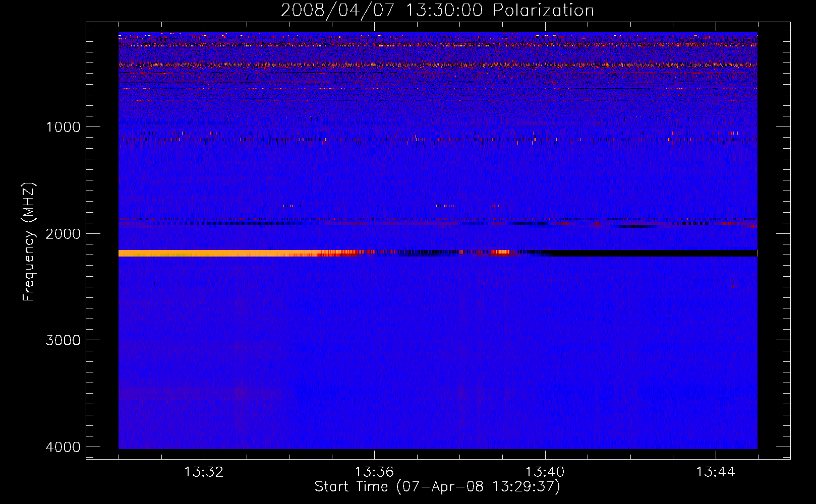Click the 13:32 time tick label
816x504 pixels.
point(204,472)
